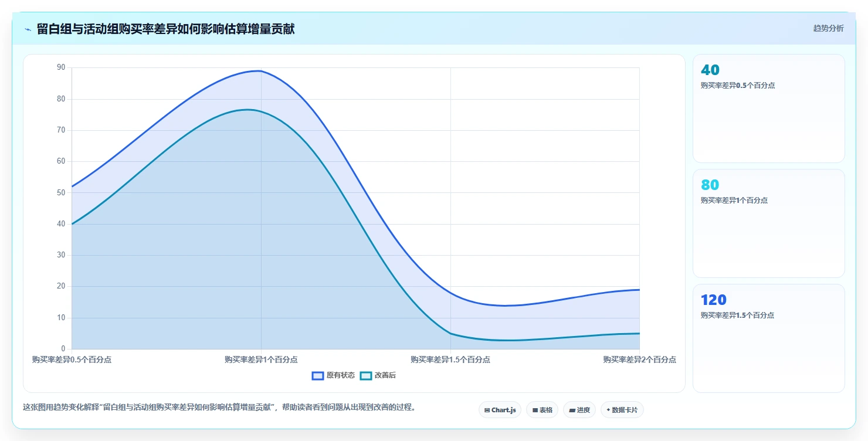This screenshot has height=441, width=868.
Task: Click the x-axis label 购买率差异1.5个百分点
Action: coord(450,359)
